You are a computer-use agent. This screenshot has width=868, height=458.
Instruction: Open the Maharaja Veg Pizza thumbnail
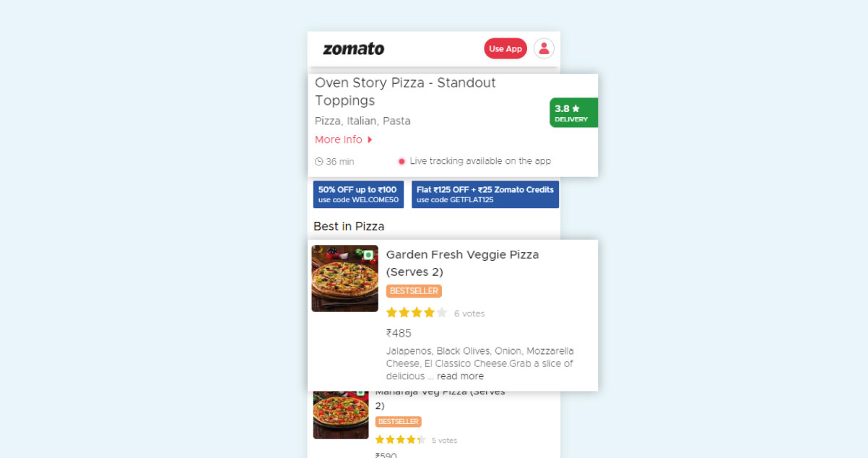341,413
